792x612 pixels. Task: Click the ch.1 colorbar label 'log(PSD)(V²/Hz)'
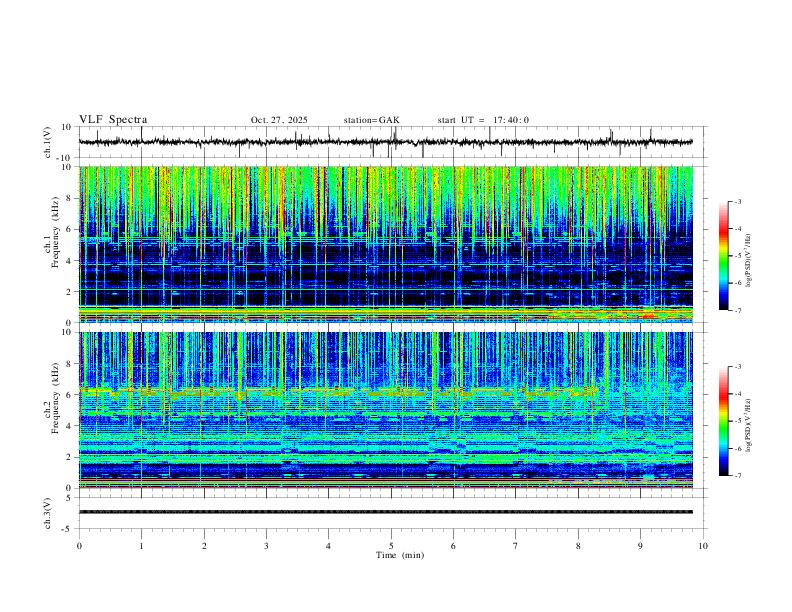(x=749, y=261)
